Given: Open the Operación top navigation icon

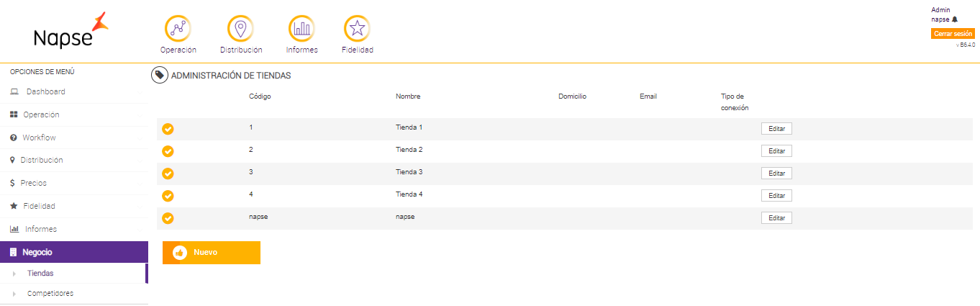Looking at the screenshot, I should click(178, 29).
